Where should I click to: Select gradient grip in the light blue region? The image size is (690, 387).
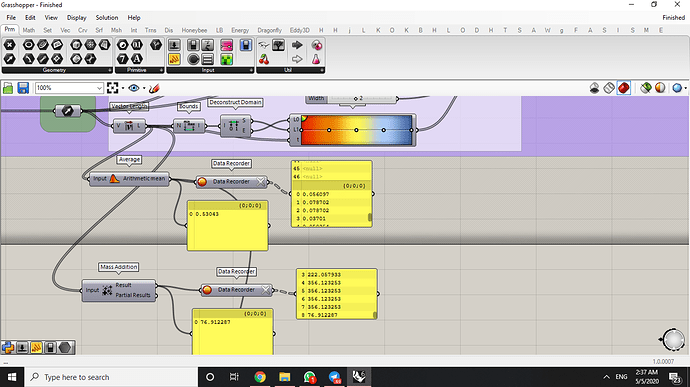coord(384,130)
